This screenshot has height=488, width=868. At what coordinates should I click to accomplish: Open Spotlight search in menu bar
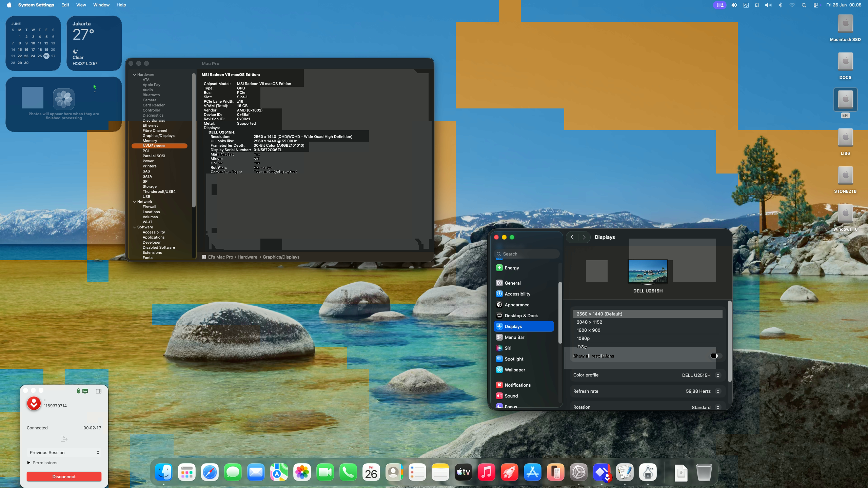tap(804, 5)
